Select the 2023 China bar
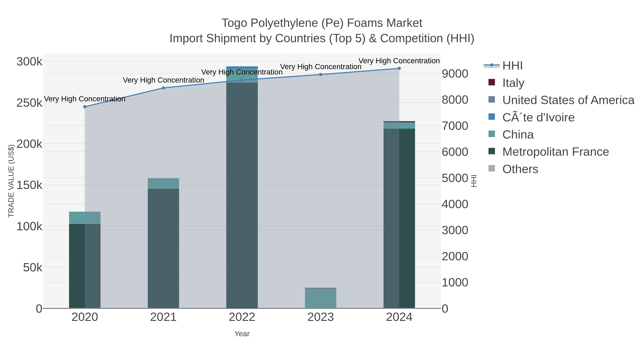 click(321, 299)
